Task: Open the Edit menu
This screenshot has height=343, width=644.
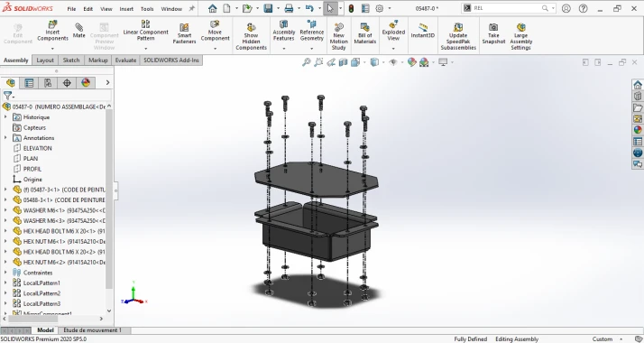Action: [87, 9]
